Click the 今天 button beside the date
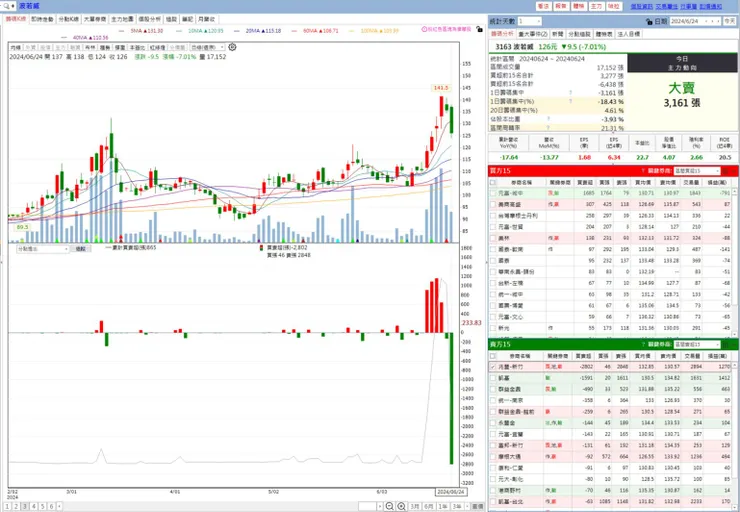The image size is (740, 512). (x=730, y=21)
